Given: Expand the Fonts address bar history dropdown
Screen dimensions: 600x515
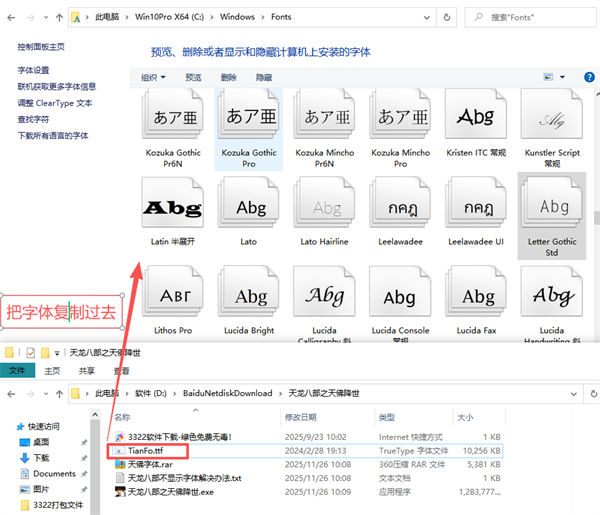Looking at the screenshot, I should 427,18.
